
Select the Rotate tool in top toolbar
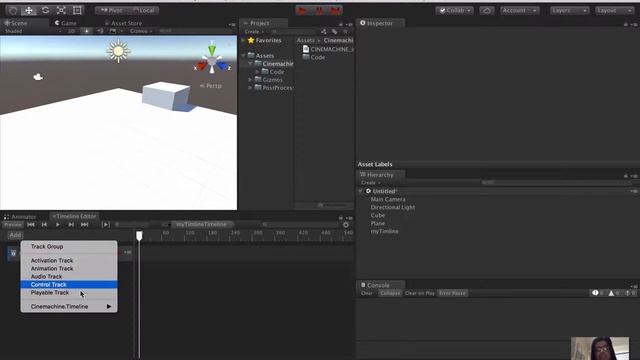(45, 10)
